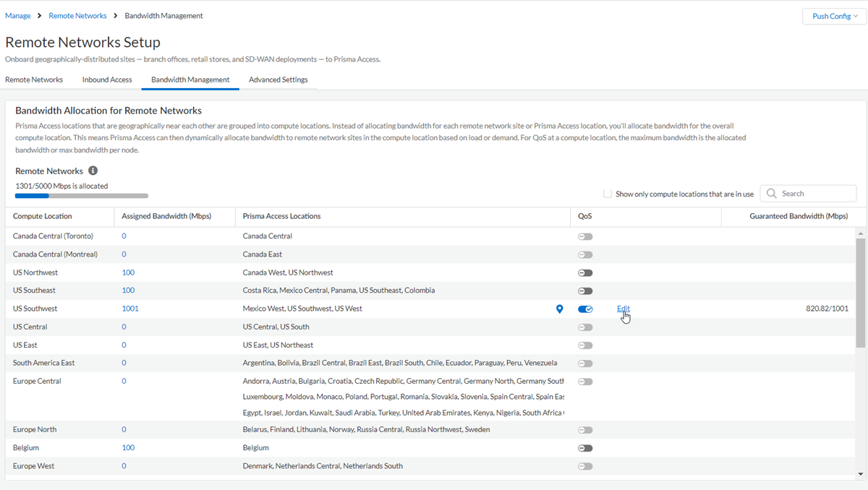Viewport: 868px width, 490px height.
Task: Click the info icon beside Remote Networks
Action: point(93,171)
